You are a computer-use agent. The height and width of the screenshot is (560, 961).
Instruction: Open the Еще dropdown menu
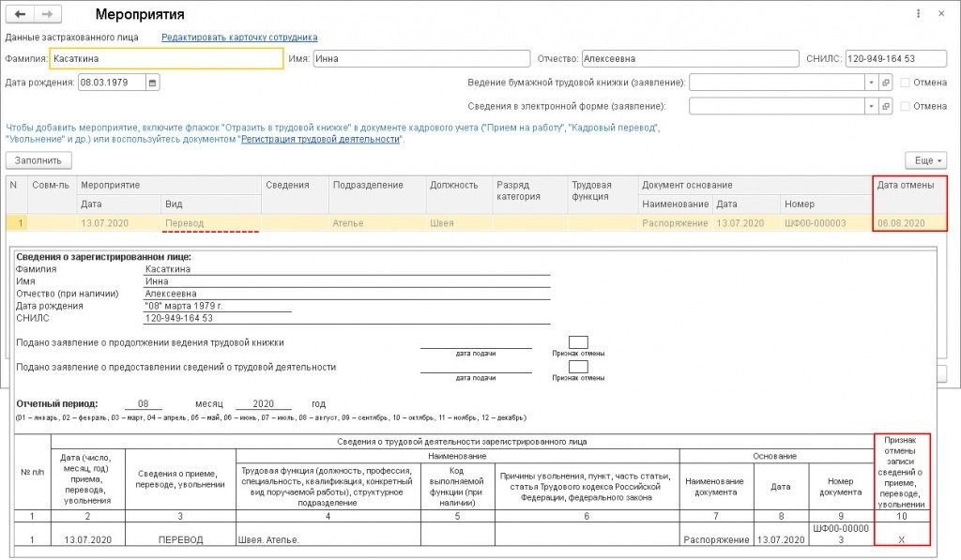tap(925, 160)
